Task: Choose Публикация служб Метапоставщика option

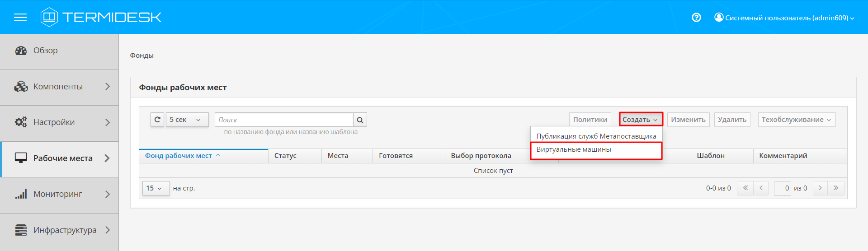Action: (596, 136)
